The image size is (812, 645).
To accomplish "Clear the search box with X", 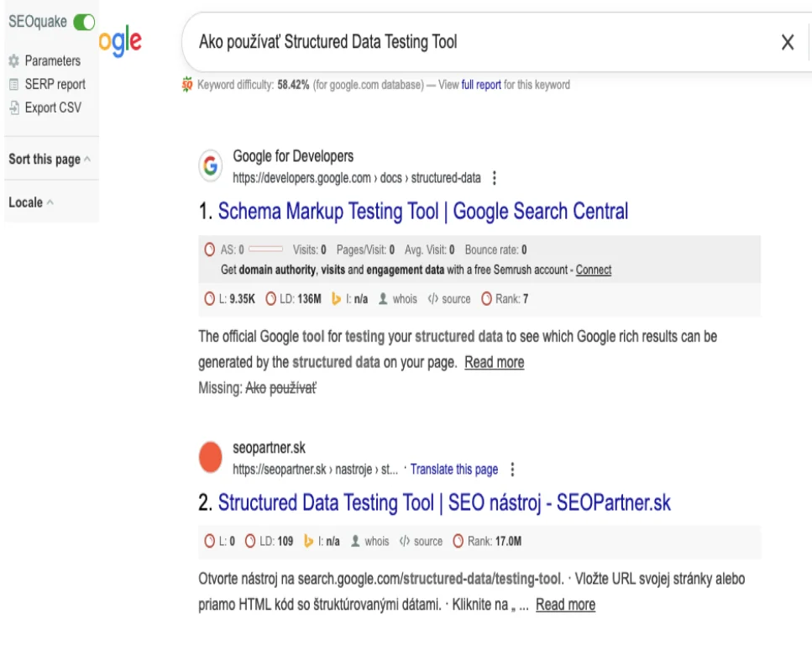I will pyautogui.click(x=788, y=43).
